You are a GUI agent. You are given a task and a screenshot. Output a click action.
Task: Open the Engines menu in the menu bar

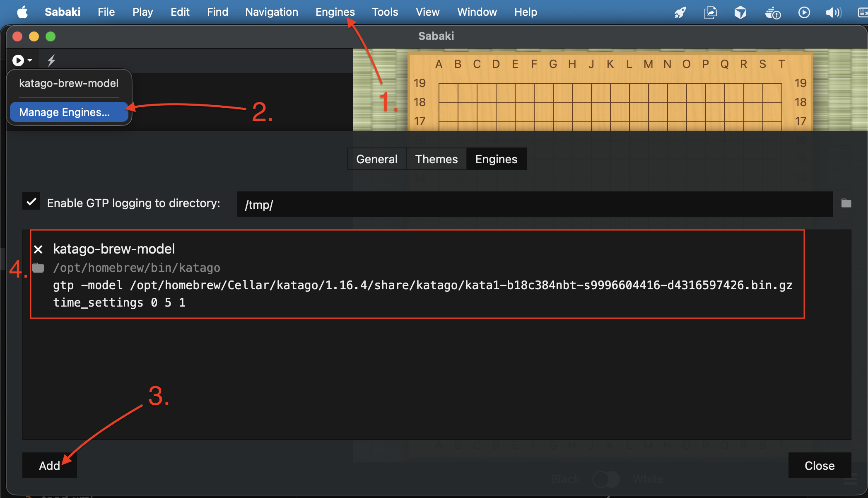click(x=335, y=12)
